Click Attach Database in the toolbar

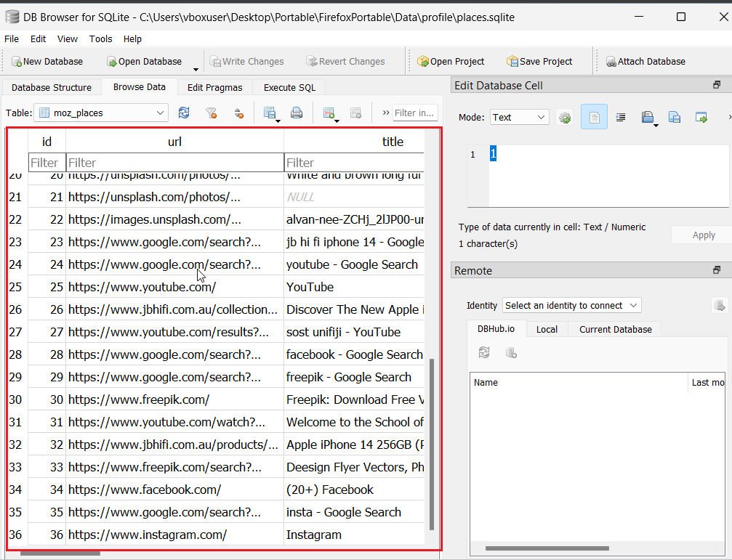(645, 62)
